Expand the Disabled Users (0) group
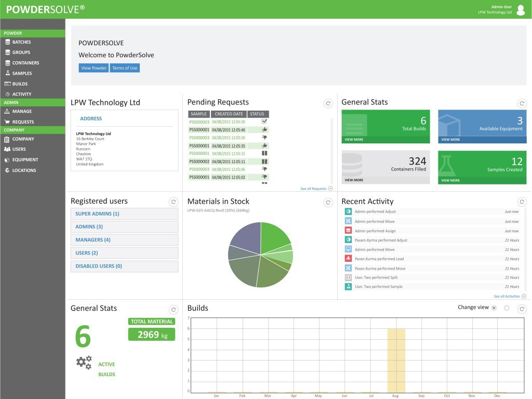Viewport: 532px width, 399px height. pyautogui.click(x=124, y=266)
